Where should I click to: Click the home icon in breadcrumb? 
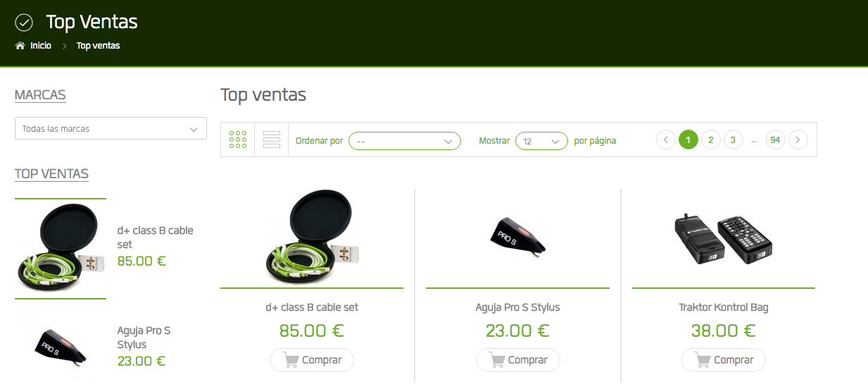pos(20,46)
